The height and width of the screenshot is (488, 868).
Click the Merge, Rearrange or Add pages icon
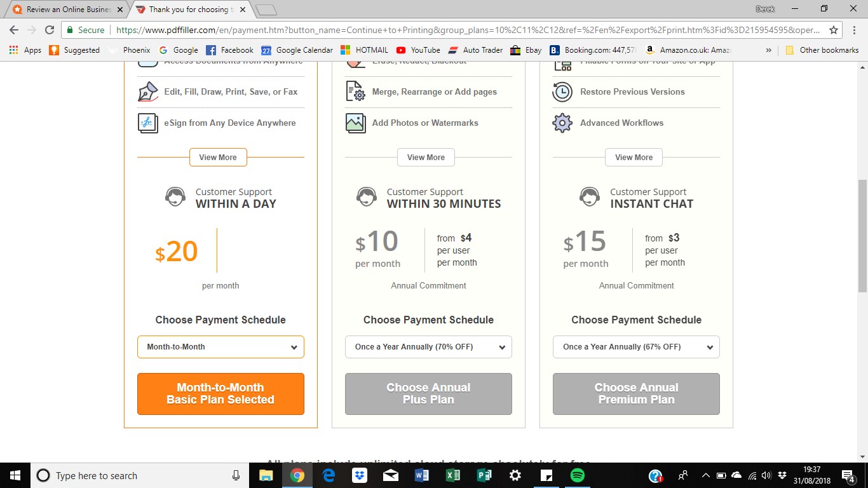355,91
